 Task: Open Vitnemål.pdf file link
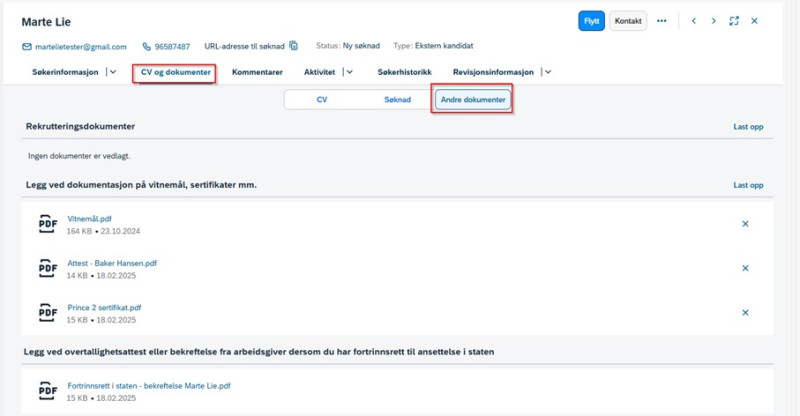click(x=89, y=218)
